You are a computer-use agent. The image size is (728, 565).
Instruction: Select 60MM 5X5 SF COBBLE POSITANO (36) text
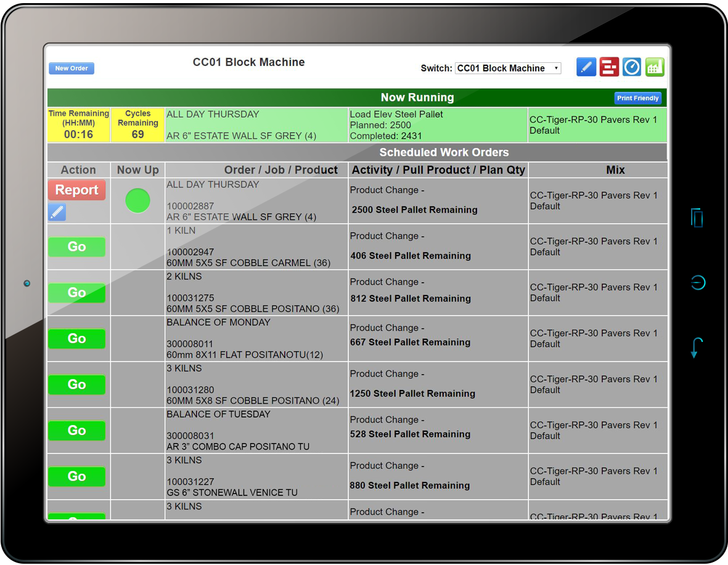point(253,309)
